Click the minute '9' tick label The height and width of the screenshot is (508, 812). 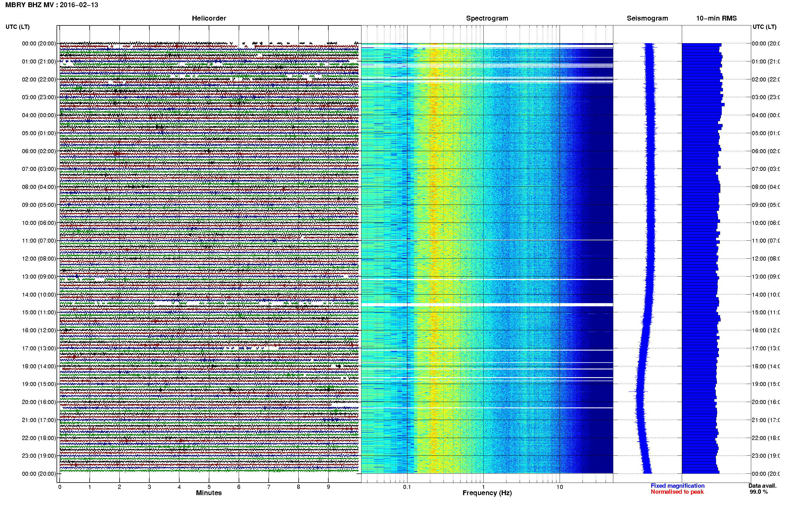[328, 487]
